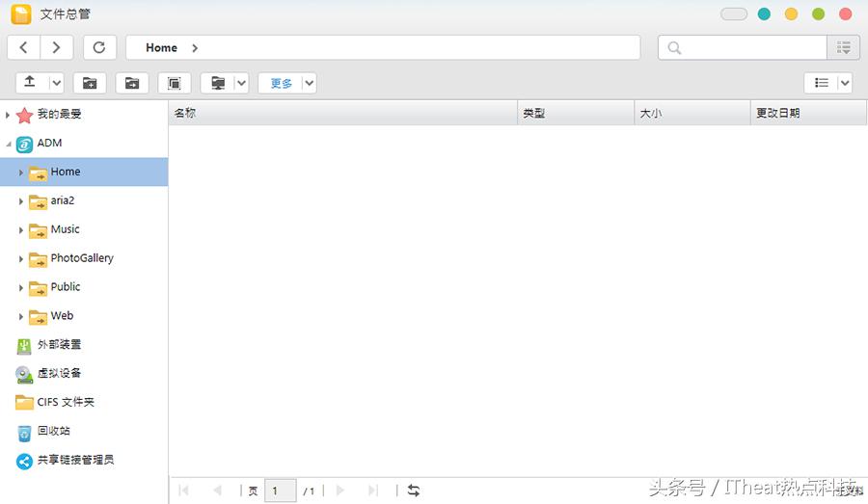This screenshot has height=504, width=868.
Task: Click the teal circle window button
Action: (x=764, y=13)
